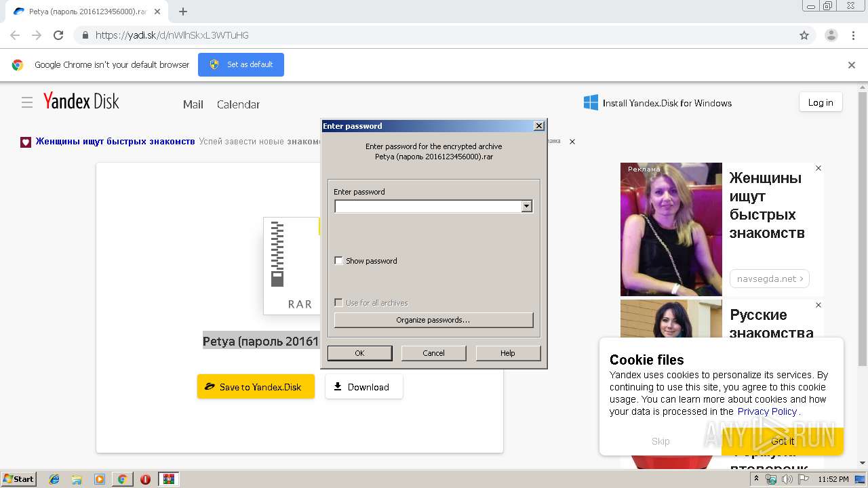Open Yandex Disk hamburger menu

(27, 102)
